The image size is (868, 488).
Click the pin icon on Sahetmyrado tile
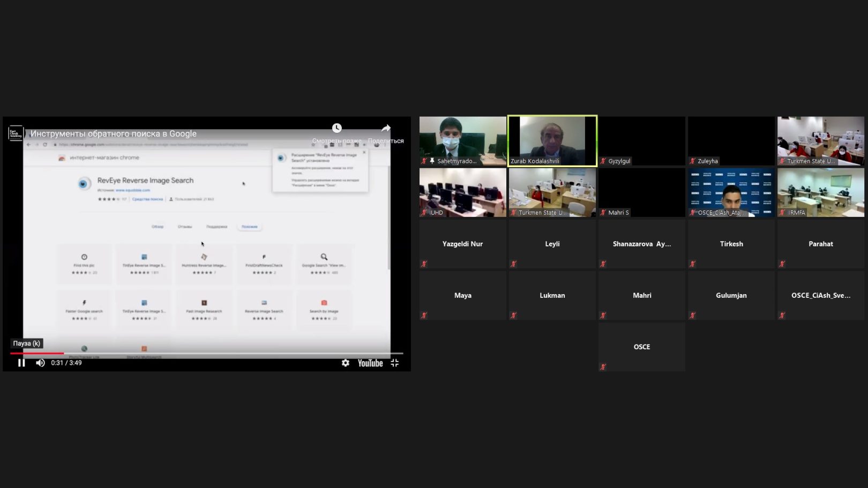(432, 161)
